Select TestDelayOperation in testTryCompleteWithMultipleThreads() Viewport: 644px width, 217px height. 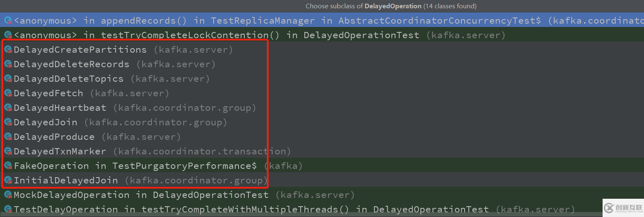coord(322,209)
